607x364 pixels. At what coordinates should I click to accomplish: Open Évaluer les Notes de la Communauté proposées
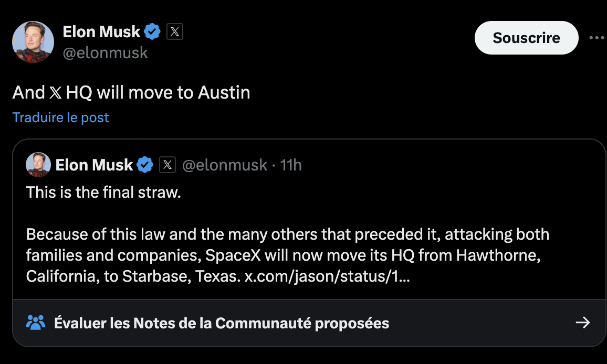tap(222, 323)
